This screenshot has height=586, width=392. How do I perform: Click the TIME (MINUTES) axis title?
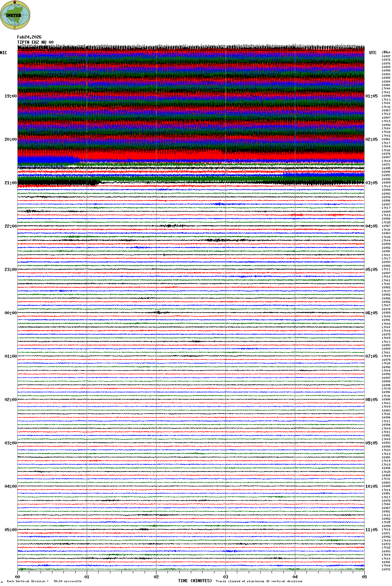point(195,580)
